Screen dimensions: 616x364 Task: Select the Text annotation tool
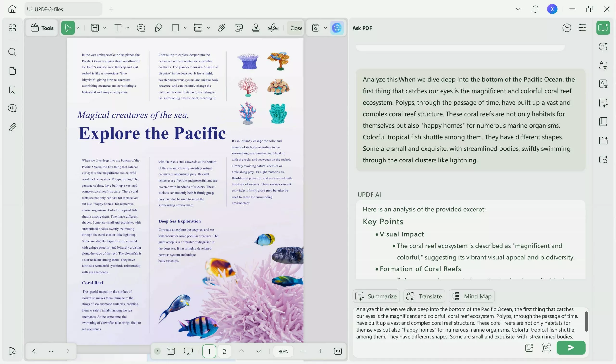[x=118, y=28]
